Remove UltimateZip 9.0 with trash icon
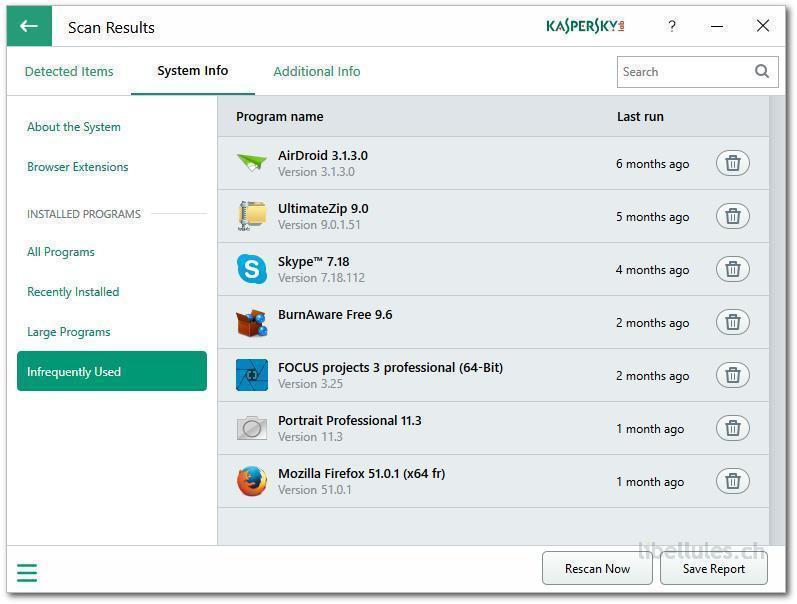Viewport: 797px width, 604px height. [x=732, y=216]
